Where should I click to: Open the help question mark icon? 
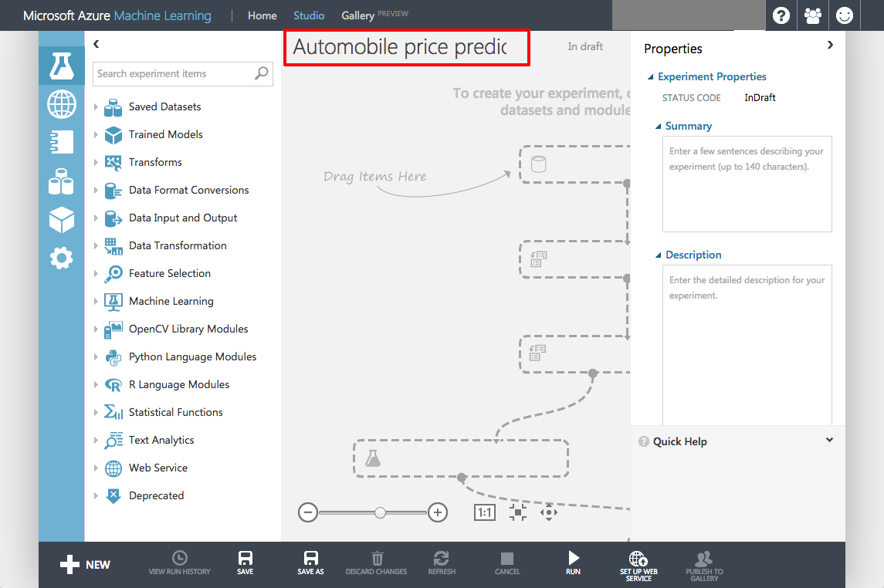781,15
